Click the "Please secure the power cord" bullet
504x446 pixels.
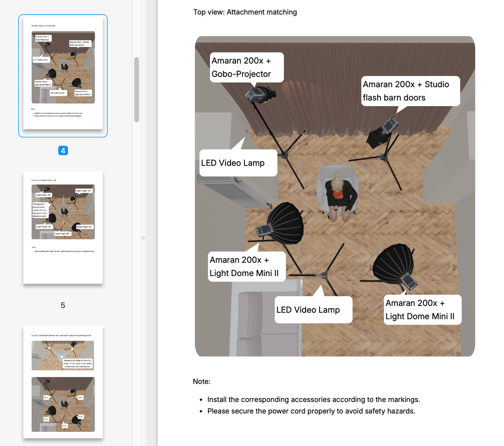pyautogui.click(x=311, y=411)
